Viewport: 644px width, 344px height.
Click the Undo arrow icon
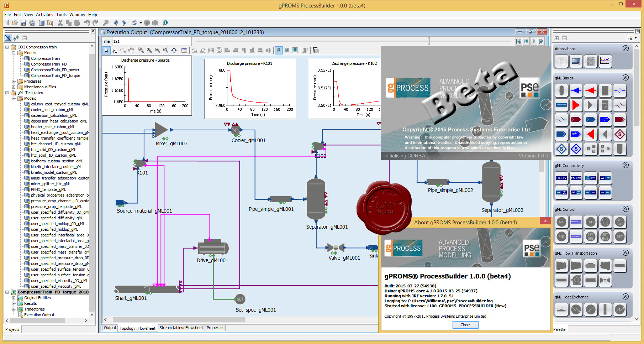[87, 23]
